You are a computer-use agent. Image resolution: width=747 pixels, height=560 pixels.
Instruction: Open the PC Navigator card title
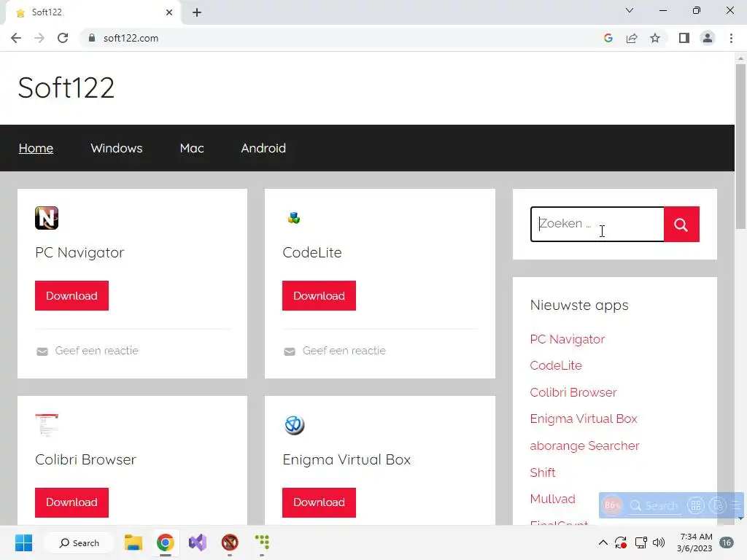(x=80, y=252)
